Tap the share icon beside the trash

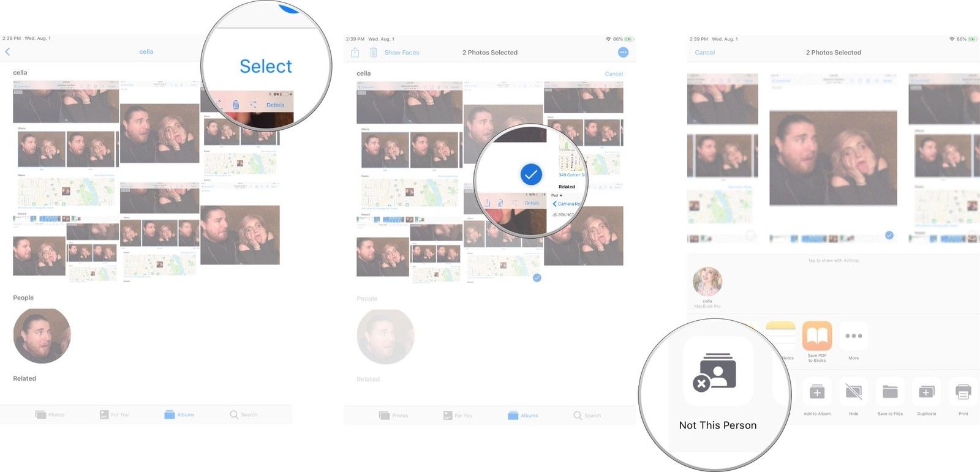(355, 53)
